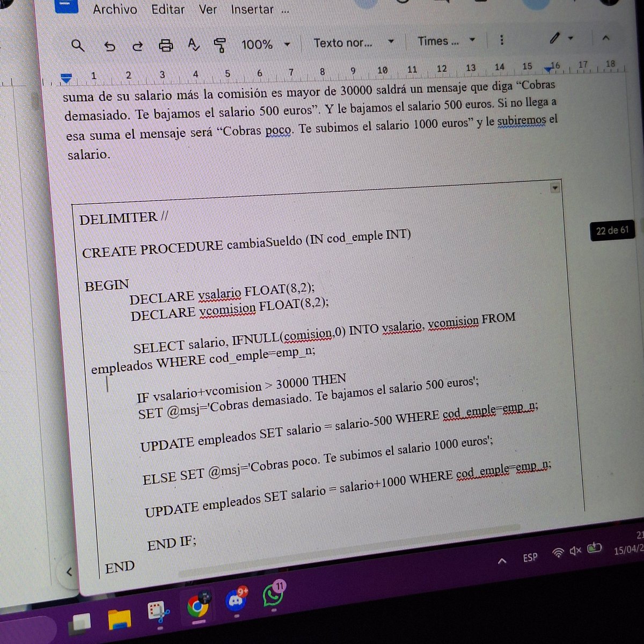Viewport: 644px width, 644px height.
Task: Open the three-dot more options menu
Action: 501,40
